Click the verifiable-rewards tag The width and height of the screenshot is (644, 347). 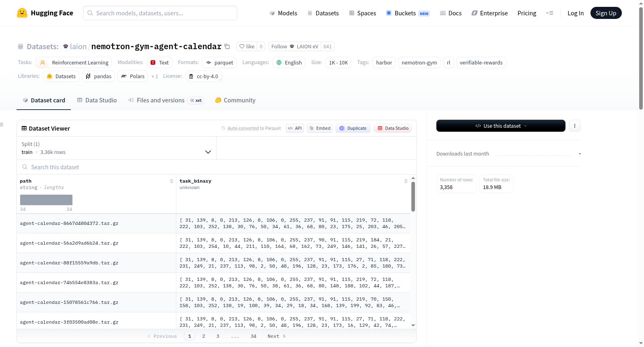click(x=481, y=62)
